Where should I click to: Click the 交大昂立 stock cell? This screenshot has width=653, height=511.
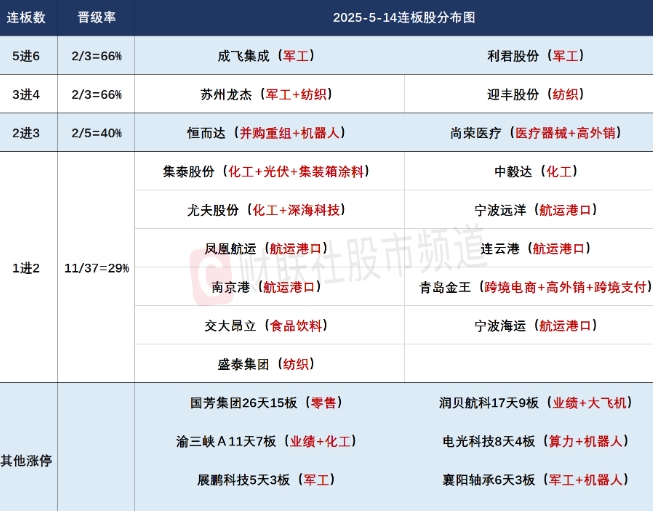click(267, 326)
